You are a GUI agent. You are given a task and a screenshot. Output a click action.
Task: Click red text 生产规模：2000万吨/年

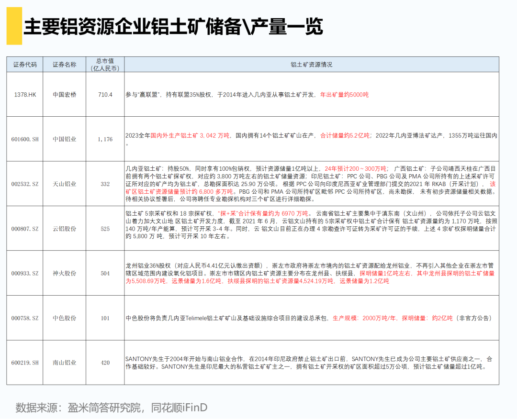coord(364,318)
